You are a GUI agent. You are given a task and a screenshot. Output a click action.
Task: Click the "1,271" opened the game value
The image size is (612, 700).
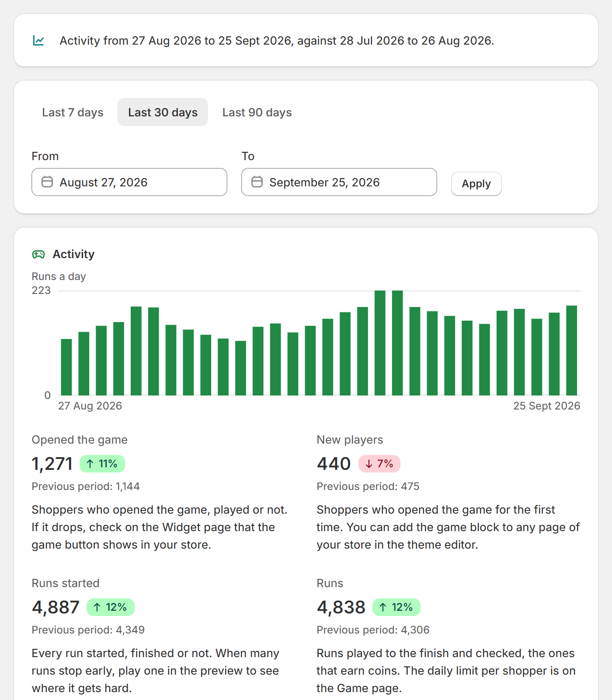[x=52, y=464]
